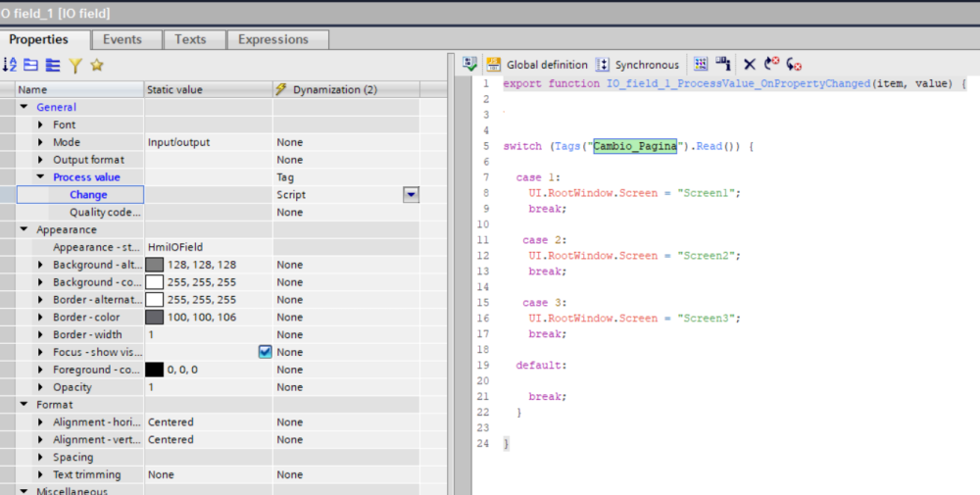Collapse the General property group
Image resolution: width=980 pixels, height=495 pixels.
(24, 107)
